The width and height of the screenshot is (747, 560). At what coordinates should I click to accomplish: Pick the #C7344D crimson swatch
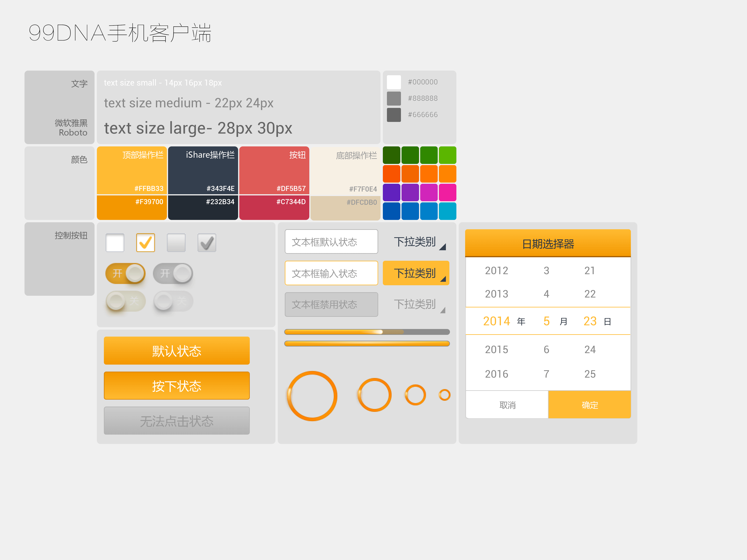coord(274,208)
